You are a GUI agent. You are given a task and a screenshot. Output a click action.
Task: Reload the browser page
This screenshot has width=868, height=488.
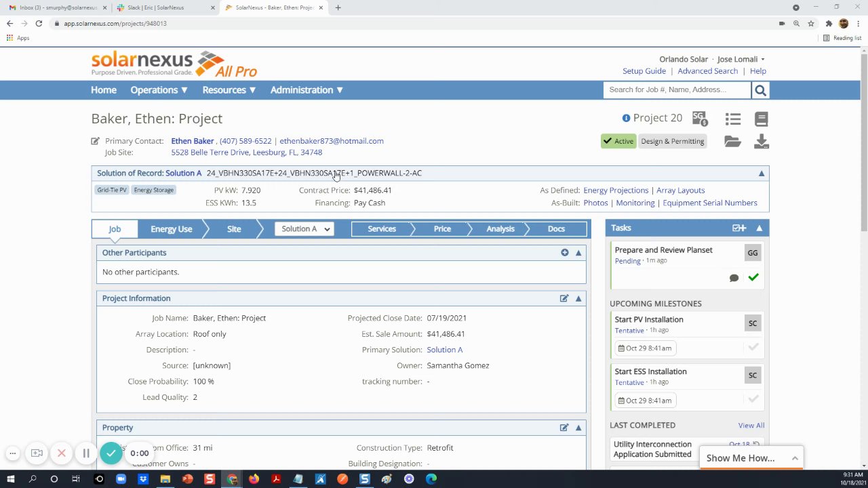39,23
